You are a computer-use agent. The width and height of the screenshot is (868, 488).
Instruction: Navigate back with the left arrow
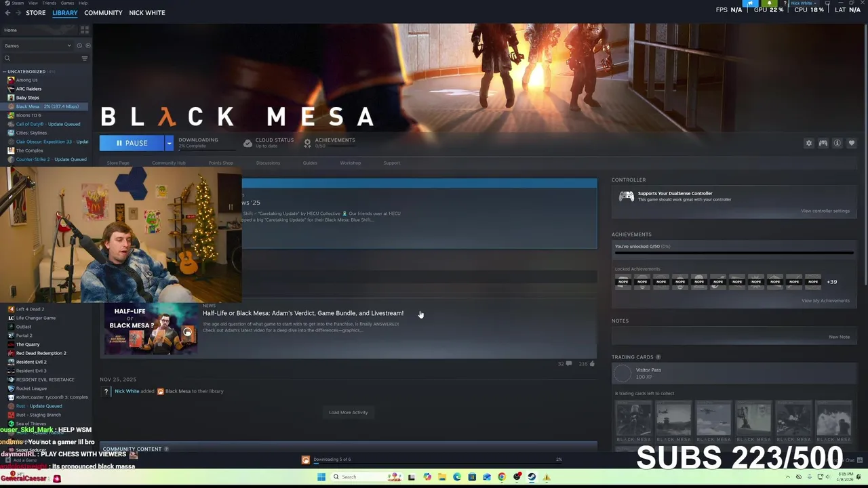coord(7,12)
